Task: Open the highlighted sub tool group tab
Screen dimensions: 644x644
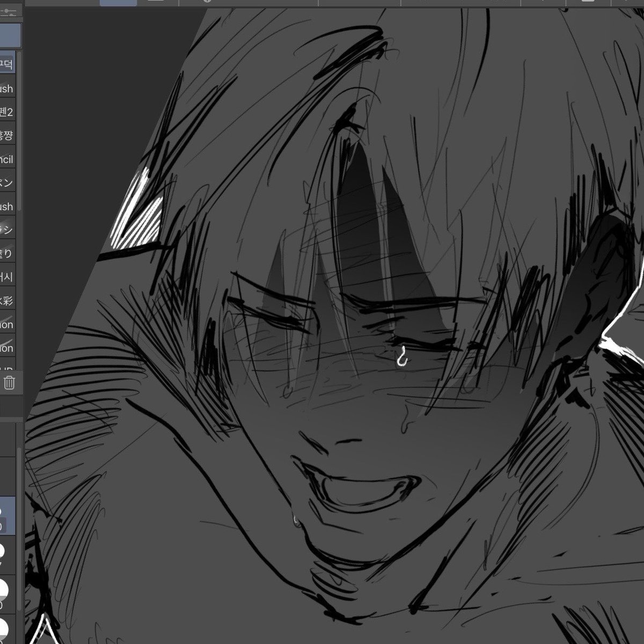Action: (10, 35)
